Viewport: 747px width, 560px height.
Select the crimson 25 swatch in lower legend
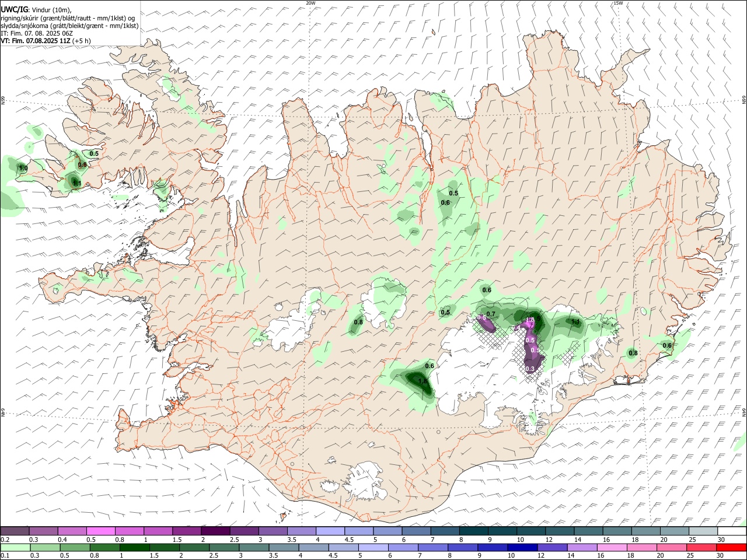701,548
